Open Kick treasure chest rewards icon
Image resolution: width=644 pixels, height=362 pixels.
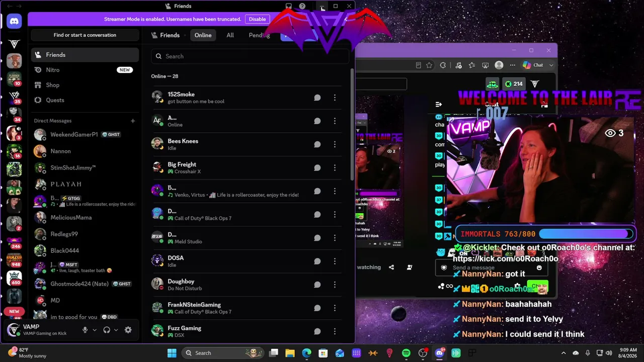492,84
